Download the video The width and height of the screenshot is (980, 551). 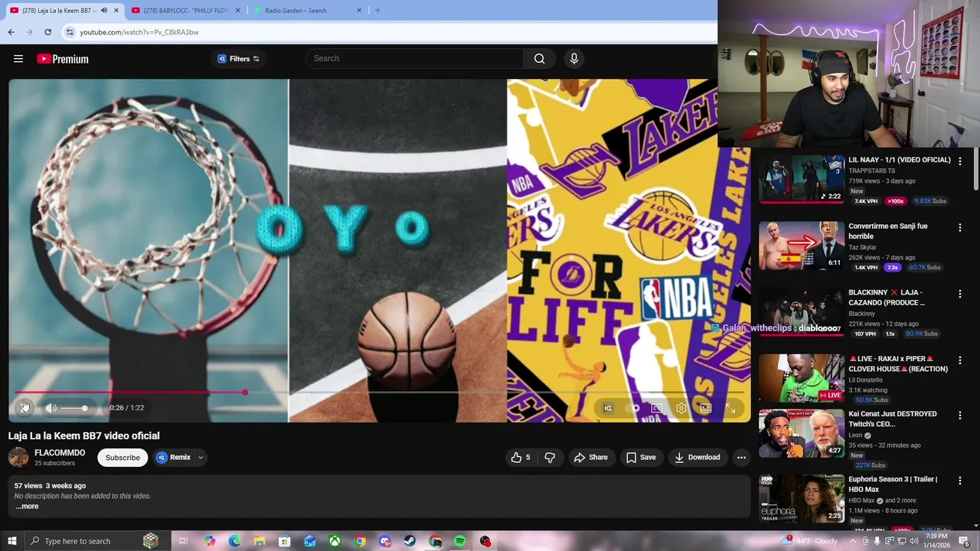[697, 458]
